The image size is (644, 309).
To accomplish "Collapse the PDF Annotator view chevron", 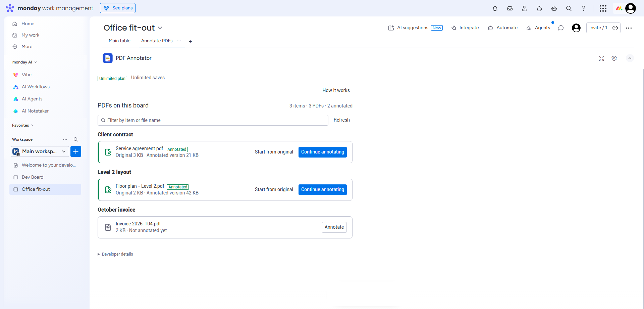I will [x=630, y=58].
